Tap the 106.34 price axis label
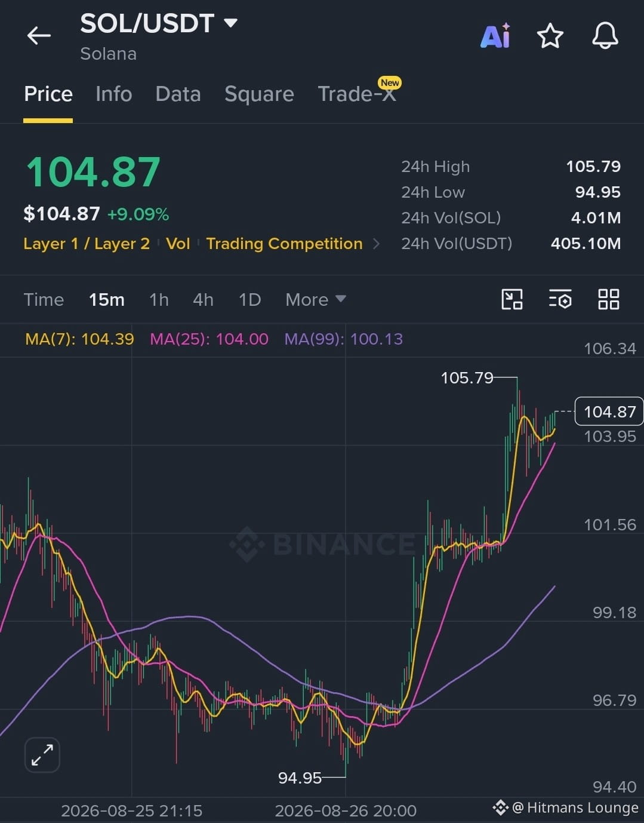Screen dimensions: 644x823 [x=610, y=349]
